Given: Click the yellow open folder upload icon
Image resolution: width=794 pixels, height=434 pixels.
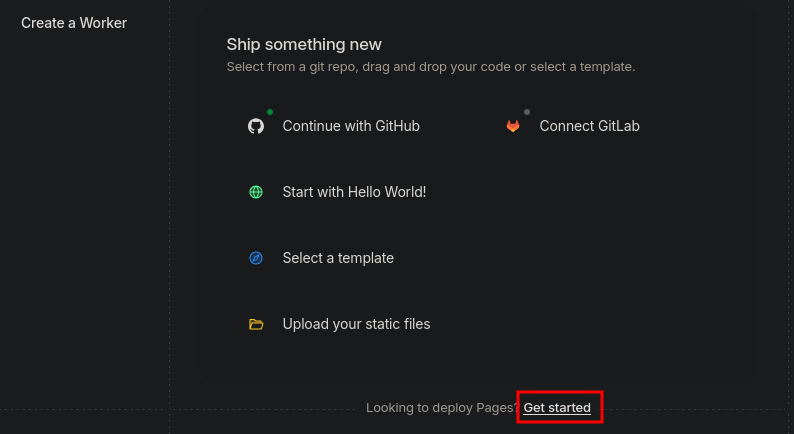Looking at the screenshot, I should [x=256, y=324].
